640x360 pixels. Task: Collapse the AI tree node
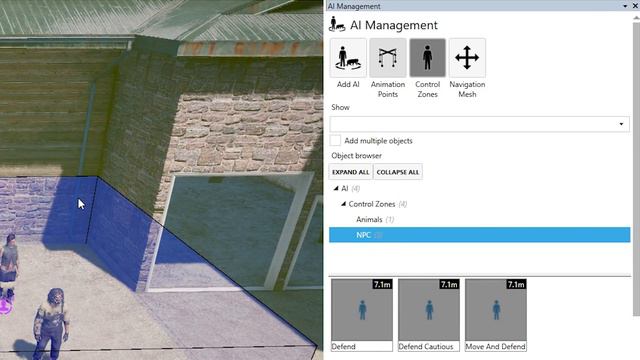point(336,188)
